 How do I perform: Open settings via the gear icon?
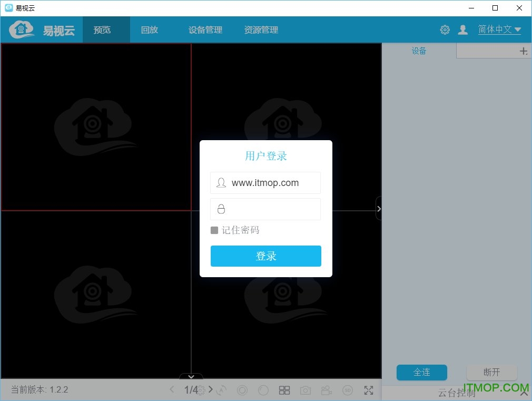445,30
